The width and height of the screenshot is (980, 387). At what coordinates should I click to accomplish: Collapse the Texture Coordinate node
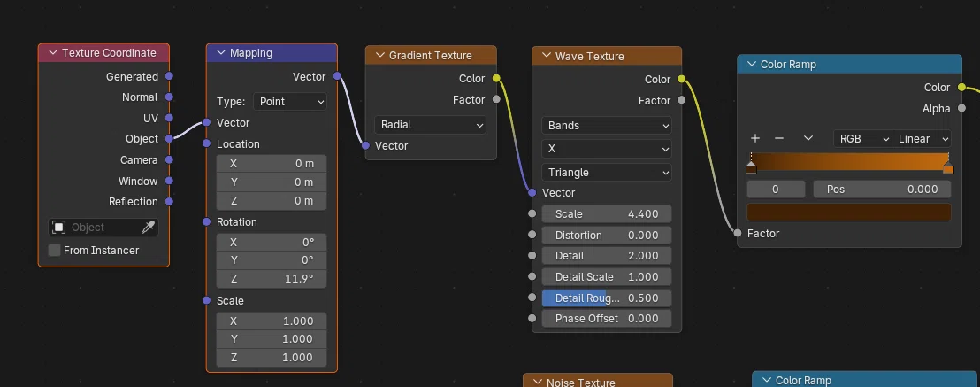[x=52, y=52]
